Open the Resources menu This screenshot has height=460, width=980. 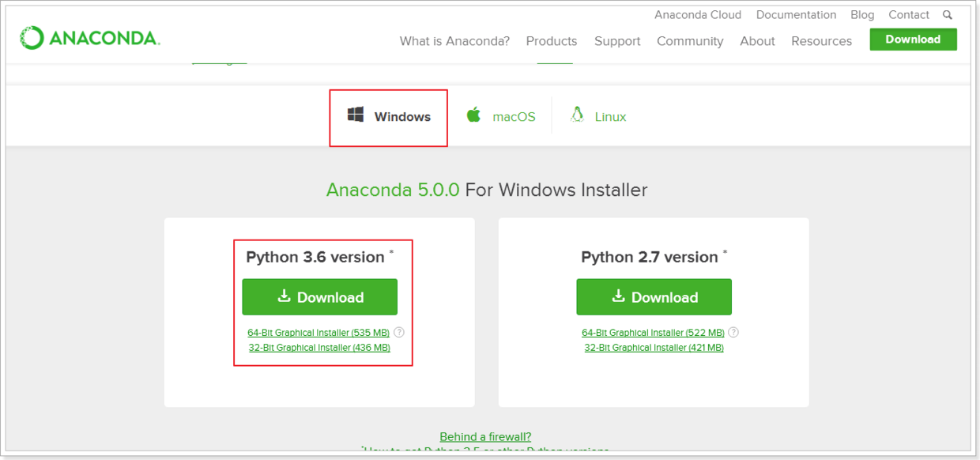(821, 41)
